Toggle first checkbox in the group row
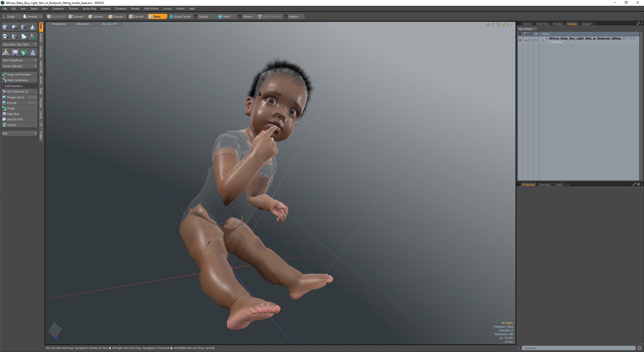Screen dimensions: 644x352 tap(531, 40)
